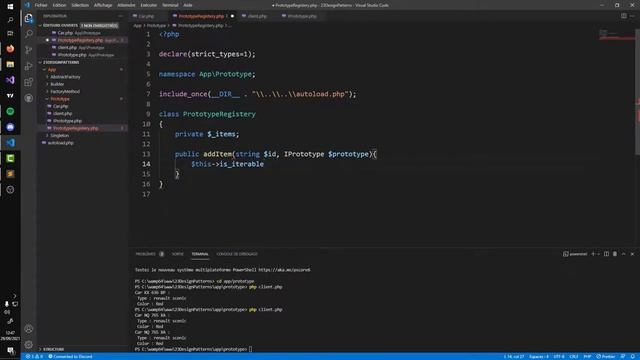
Task: Click the editor minimap
Action: (x=616, y=35)
